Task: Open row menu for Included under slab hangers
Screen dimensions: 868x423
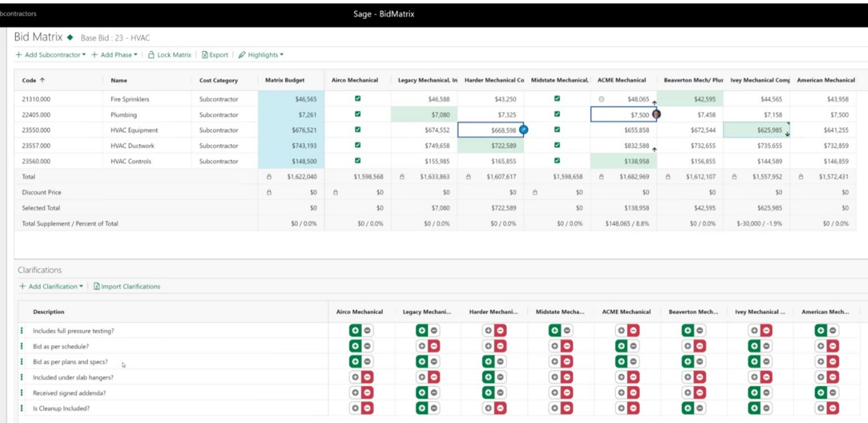Action: click(x=23, y=377)
